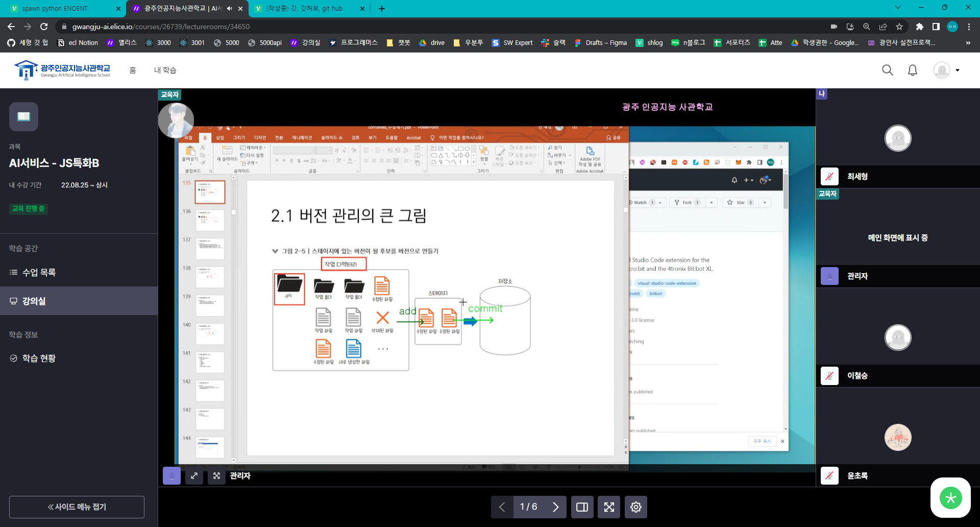Viewport: 980px width, 527px height.
Task: Select 강의실 in sidebar
Action: click(x=79, y=301)
